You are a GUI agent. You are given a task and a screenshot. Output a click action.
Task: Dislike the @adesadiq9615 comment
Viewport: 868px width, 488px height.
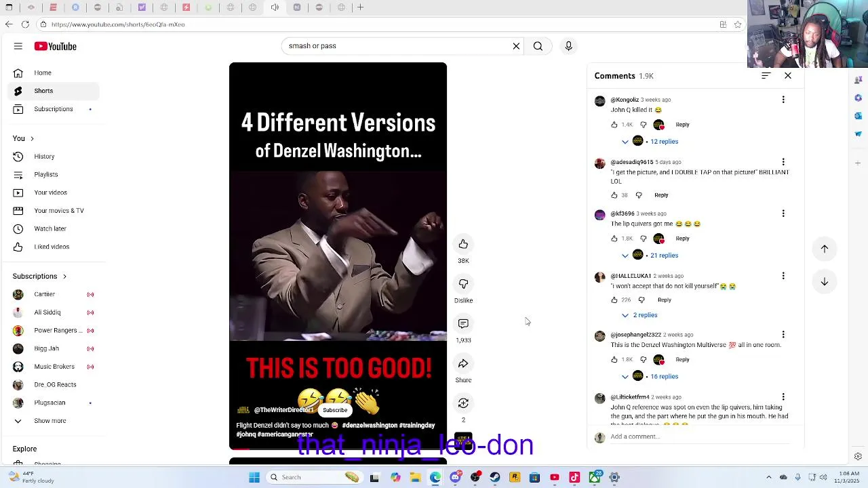[639, 195]
